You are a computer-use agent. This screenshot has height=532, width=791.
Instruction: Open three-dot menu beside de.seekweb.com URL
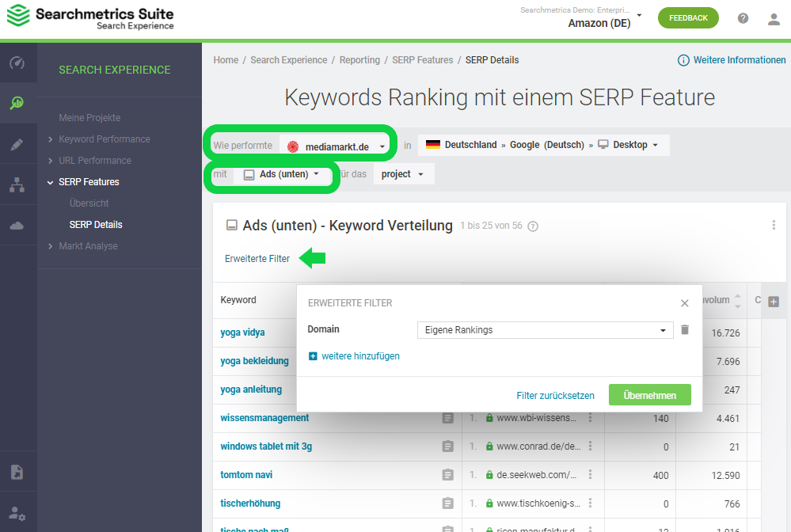(x=590, y=474)
